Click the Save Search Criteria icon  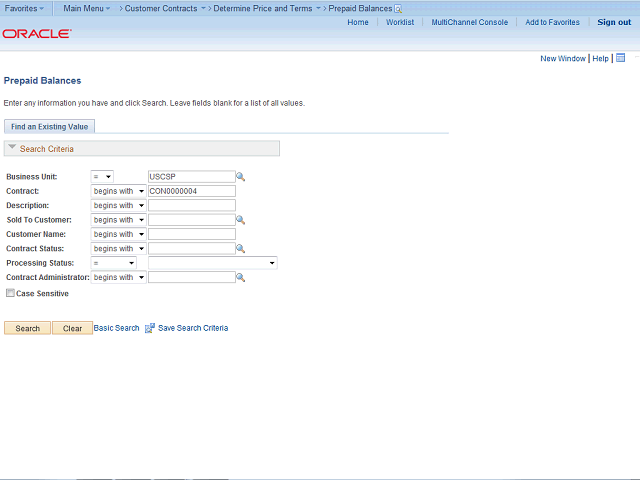pyautogui.click(x=150, y=328)
